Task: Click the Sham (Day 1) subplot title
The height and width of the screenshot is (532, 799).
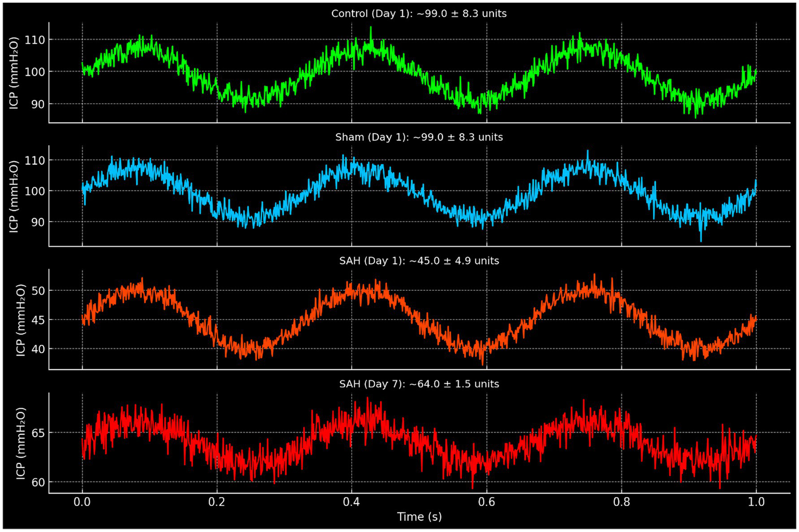Action: pyautogui.click(x=418, y=137)
